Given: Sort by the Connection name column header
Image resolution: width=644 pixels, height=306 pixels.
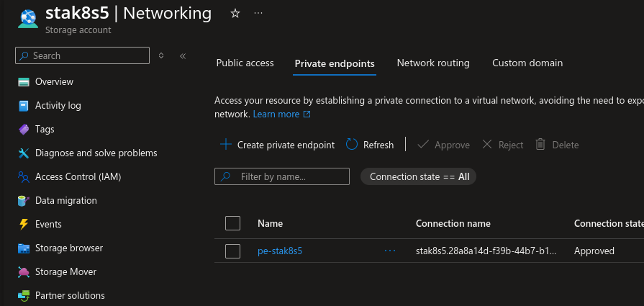Looking at the screenshot, I should click(453, 223).
